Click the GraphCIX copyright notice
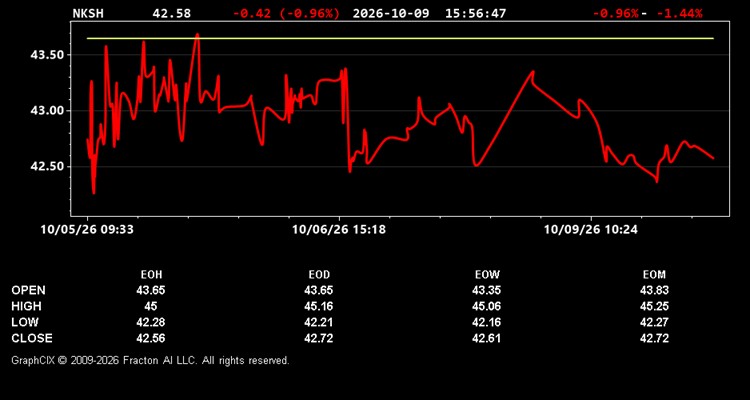This screenshot has width=750, height=400. point(150,360)
